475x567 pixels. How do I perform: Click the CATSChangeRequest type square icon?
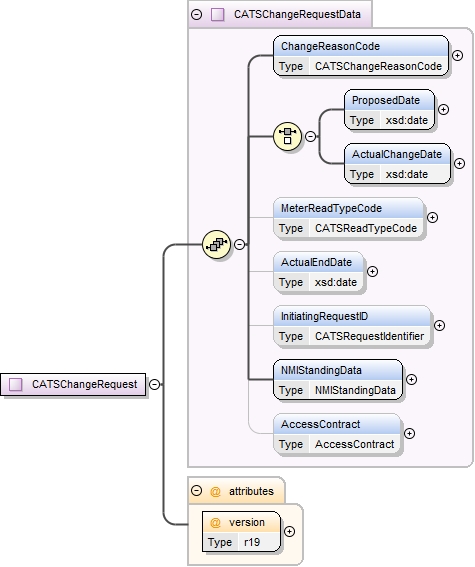[16, 384]
